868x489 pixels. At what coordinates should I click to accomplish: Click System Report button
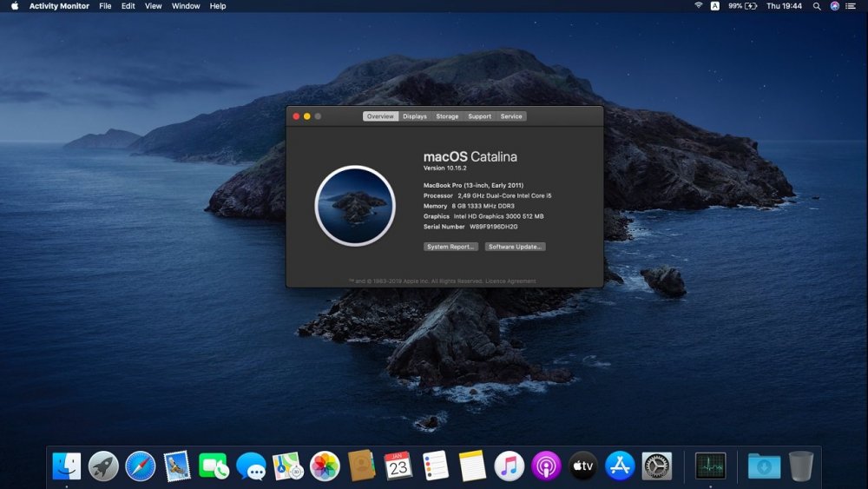[x=450, y=247]
